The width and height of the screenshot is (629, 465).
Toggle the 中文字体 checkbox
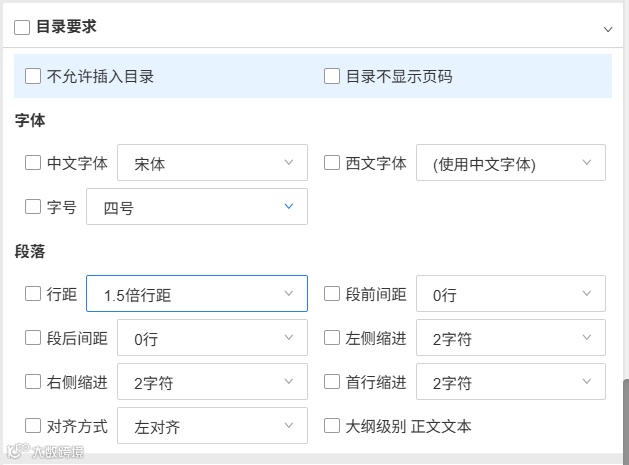point(33,163)
